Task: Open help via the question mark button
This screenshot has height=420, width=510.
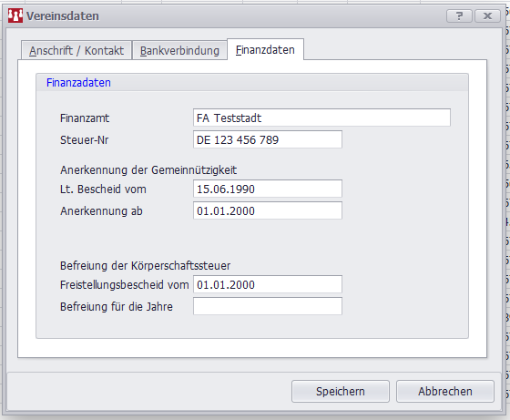Action: (459, 15)
